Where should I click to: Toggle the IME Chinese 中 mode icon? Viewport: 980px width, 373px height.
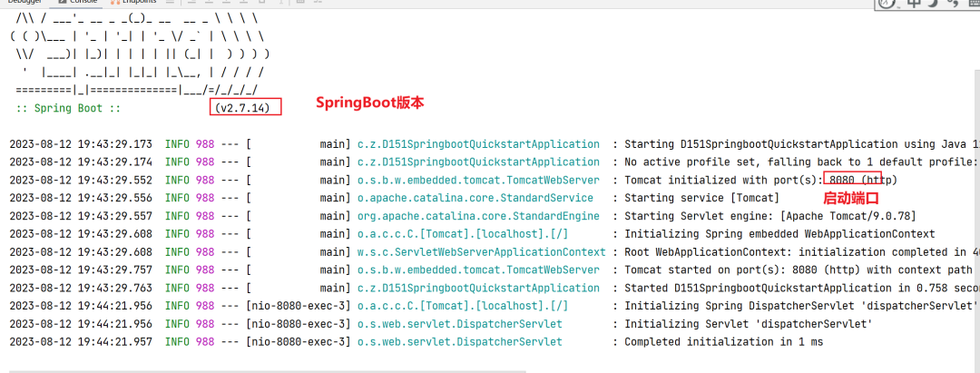915,3
